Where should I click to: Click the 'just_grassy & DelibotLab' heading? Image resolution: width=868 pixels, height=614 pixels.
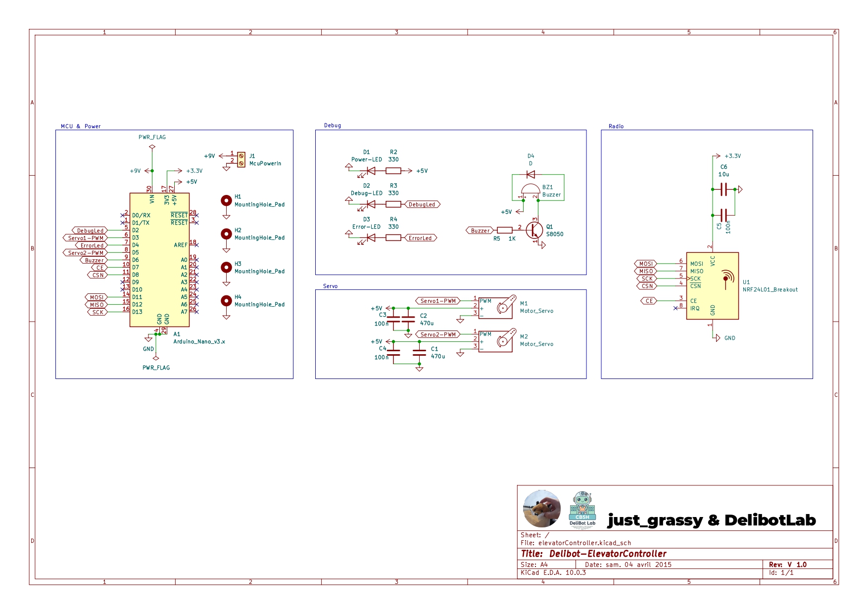[712, 520]
